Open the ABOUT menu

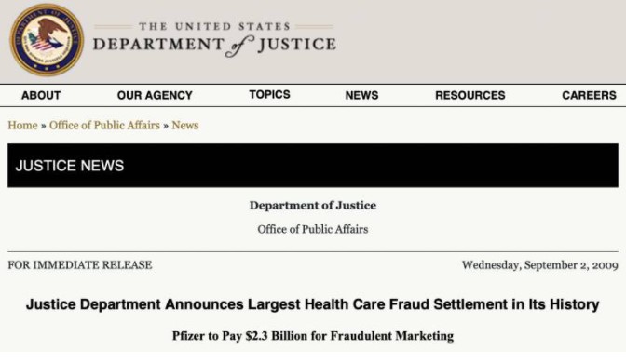click(41, 95)
